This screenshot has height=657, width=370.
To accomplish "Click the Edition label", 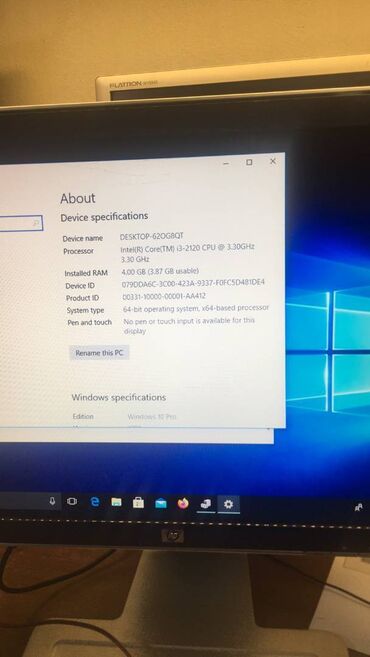I will coord(83,416).
